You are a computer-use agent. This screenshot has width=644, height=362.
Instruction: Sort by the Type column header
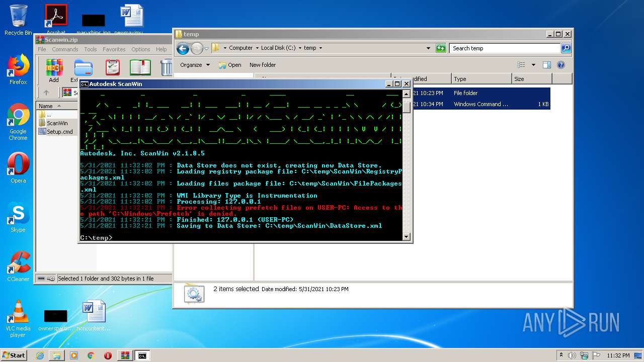click(x=481, y=79)
